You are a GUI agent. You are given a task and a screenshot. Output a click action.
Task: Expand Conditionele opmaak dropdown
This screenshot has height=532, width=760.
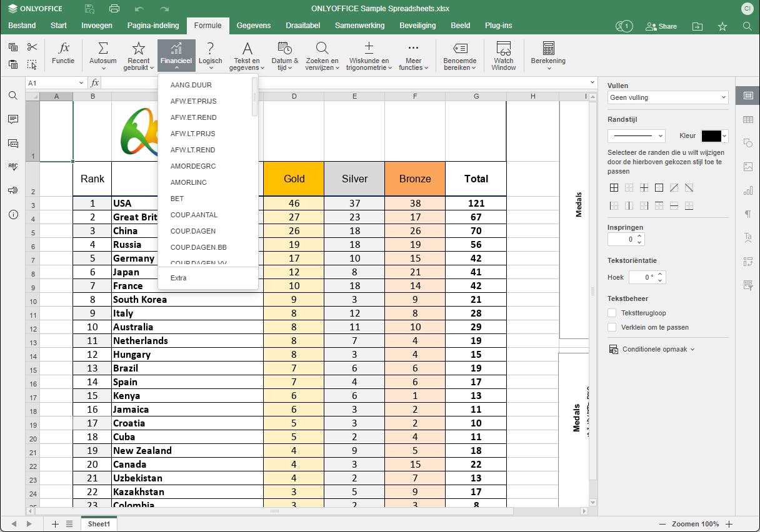[652, 350]
